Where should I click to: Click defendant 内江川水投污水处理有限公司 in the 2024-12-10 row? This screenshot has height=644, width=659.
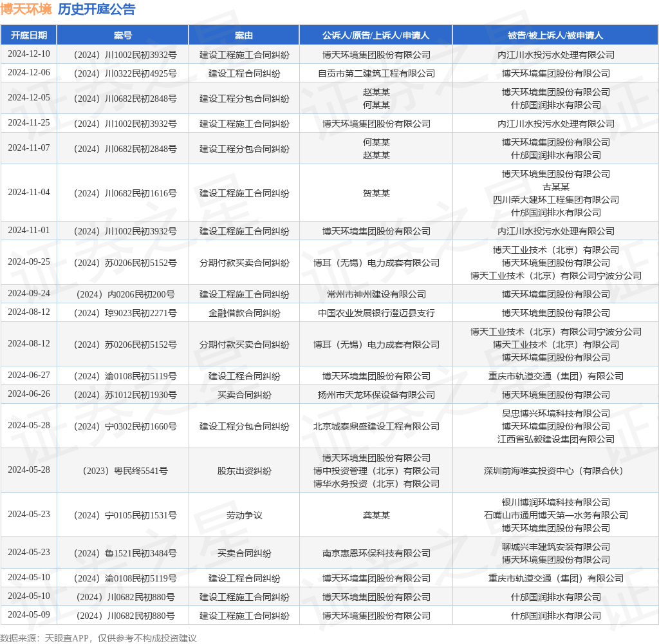pyautogui.click(x=555, y=55)
